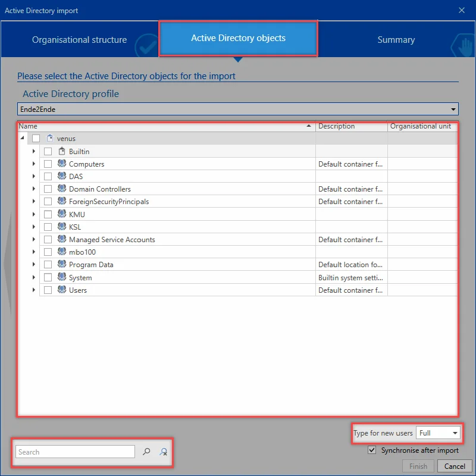Viewport: 476px width, 476px height.
Task: Sort by Name column header
Action: pos(167,126)
